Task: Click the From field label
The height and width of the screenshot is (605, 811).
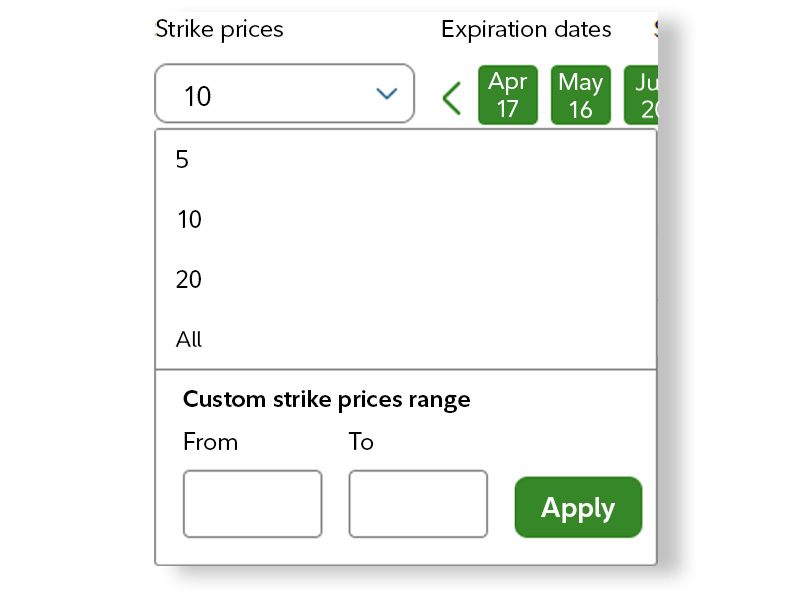Action: [210, 442]
